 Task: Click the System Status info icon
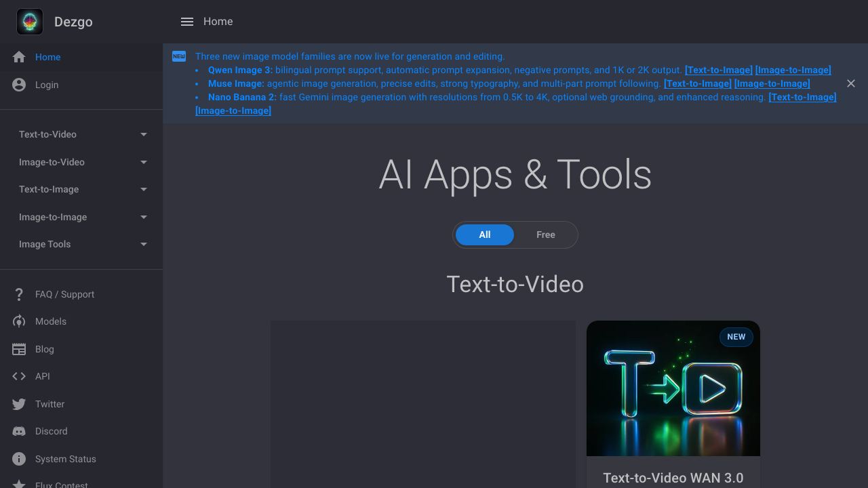pyautogui.click(x=19, y=459)
